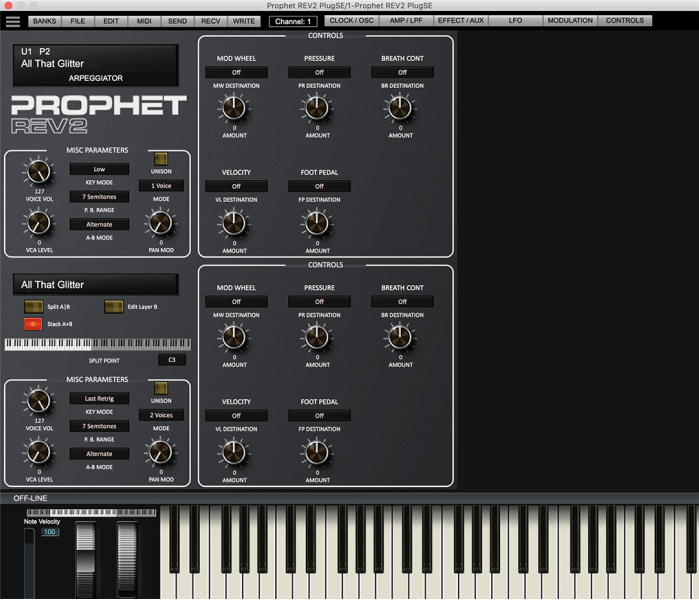Open upper A-B Mode Alternate dropdown
699x600 pixels.
[x=99, y=225]
